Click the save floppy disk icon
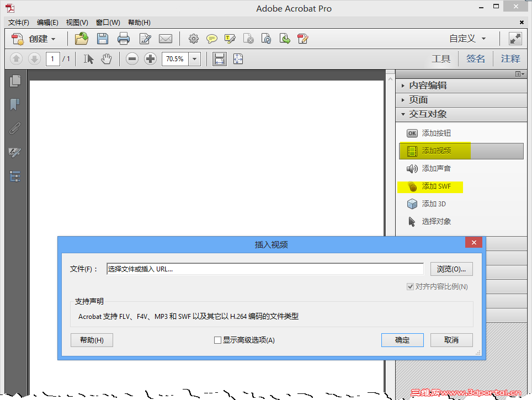 (x=103, y=39)
